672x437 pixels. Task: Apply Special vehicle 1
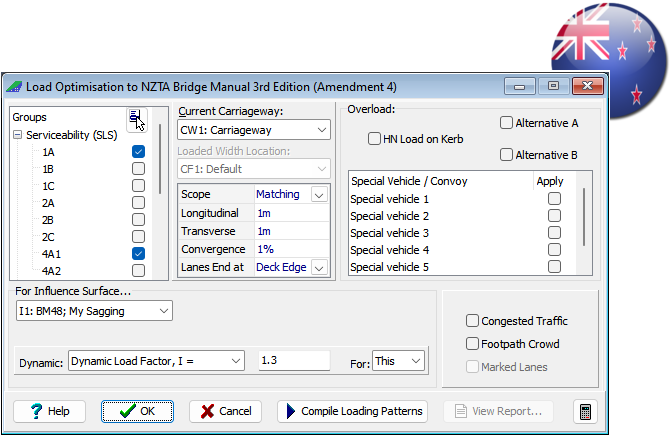click(x=554, y=199)
